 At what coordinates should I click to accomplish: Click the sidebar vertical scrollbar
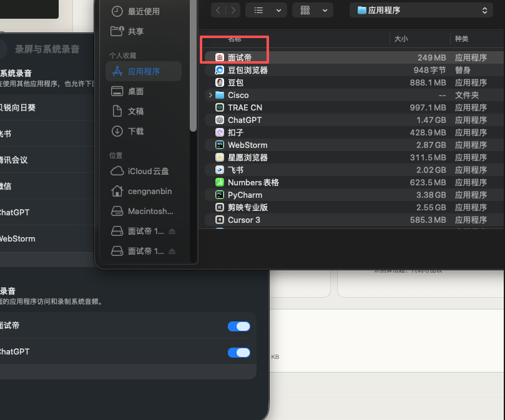pos(193,66)
